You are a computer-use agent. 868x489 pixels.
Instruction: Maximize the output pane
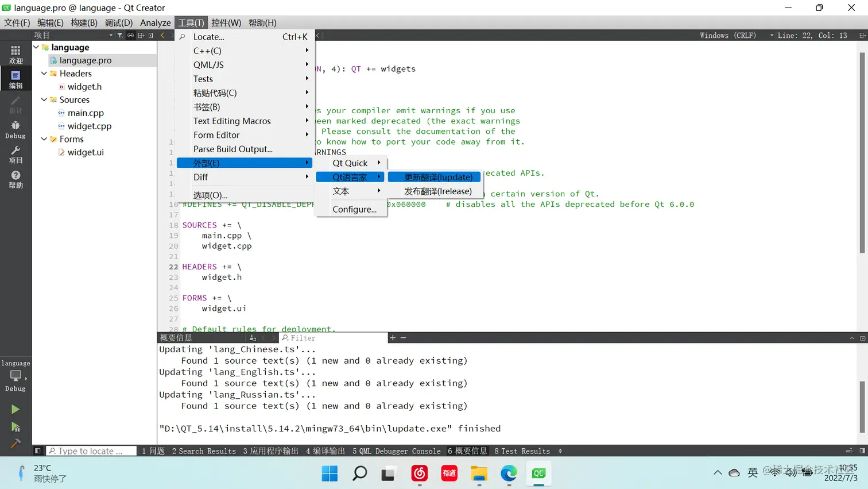pos(862,338)
